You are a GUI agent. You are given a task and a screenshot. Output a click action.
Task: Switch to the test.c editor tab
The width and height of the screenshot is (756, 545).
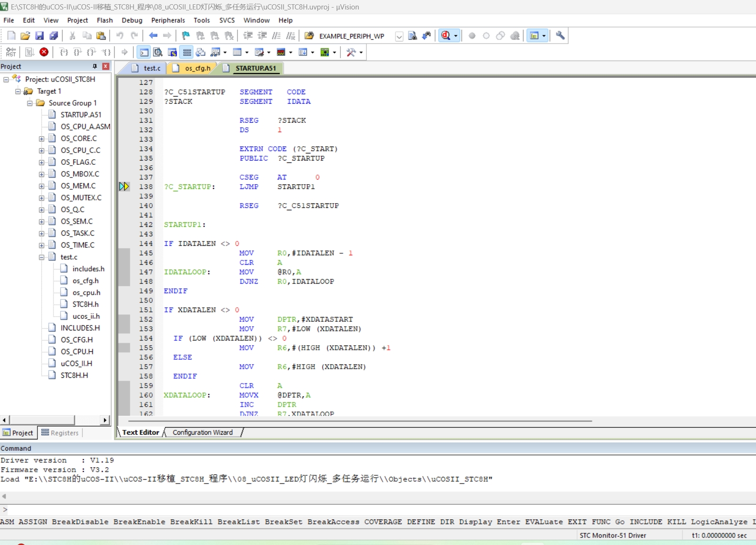(147, 68)
